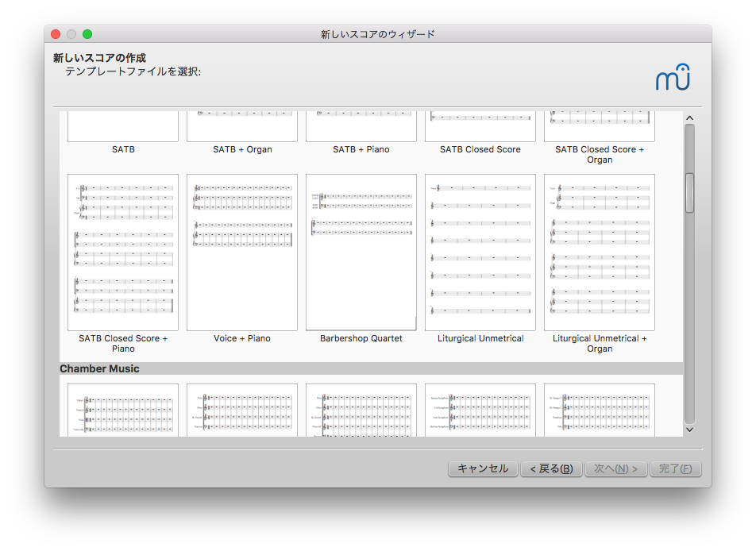Click the MuseScore logo icon
The image size is (756, 551).
click(673, 77)
